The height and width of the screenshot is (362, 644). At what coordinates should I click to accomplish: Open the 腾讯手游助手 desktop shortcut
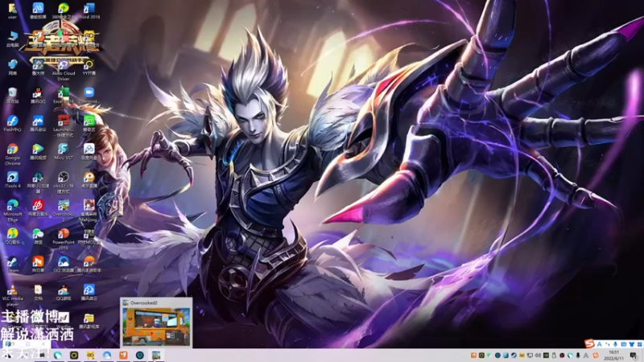[89, 265]
